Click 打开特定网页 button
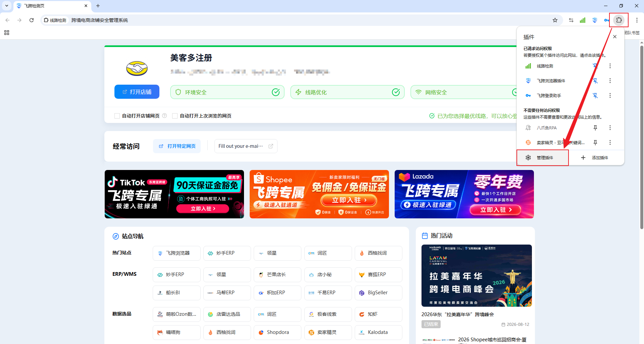This screenshot has height=344, width=644. coord(177,146)
